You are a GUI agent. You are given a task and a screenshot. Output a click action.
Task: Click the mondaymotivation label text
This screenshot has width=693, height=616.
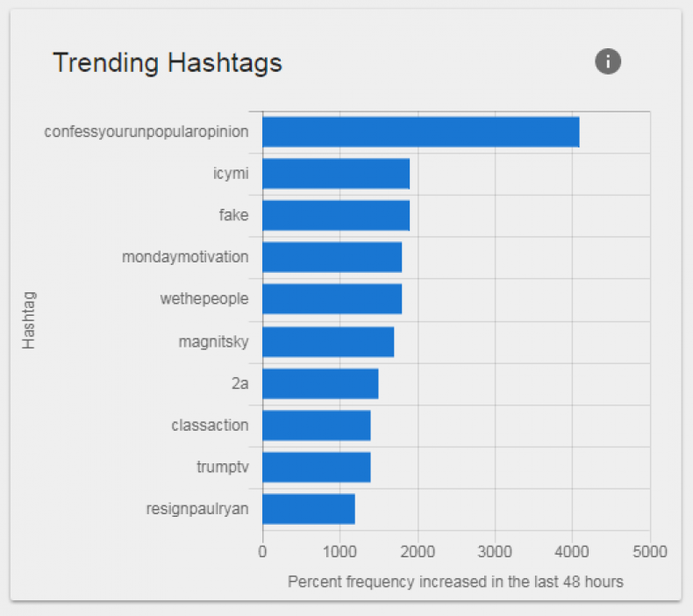click(185, 257)
